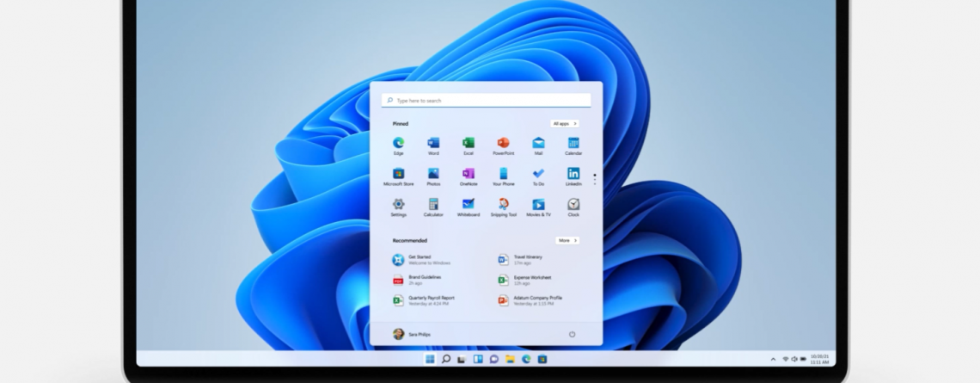This screenshot has height=383, width=980.
Task: Expand the All apps list
Action: [x=565, y=124]
